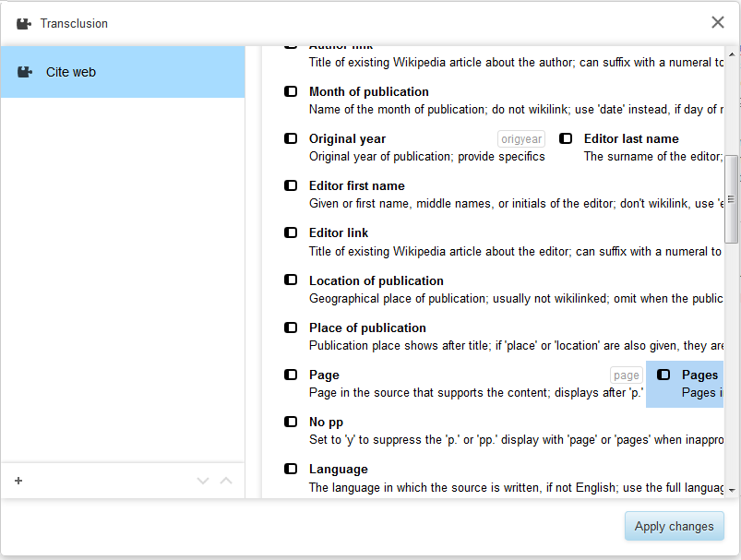
Task: Add the Editor last name parameter icon
Action: pos(566,138)
